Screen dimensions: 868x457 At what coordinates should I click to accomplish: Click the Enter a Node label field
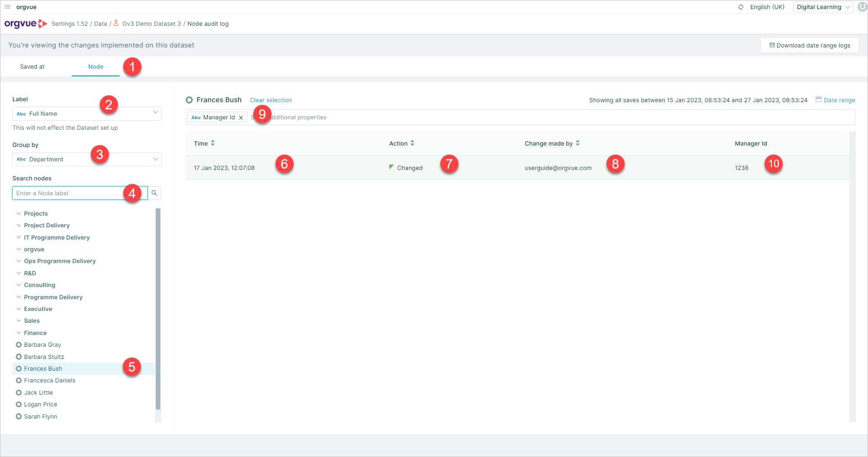click(x=68, y=193)
